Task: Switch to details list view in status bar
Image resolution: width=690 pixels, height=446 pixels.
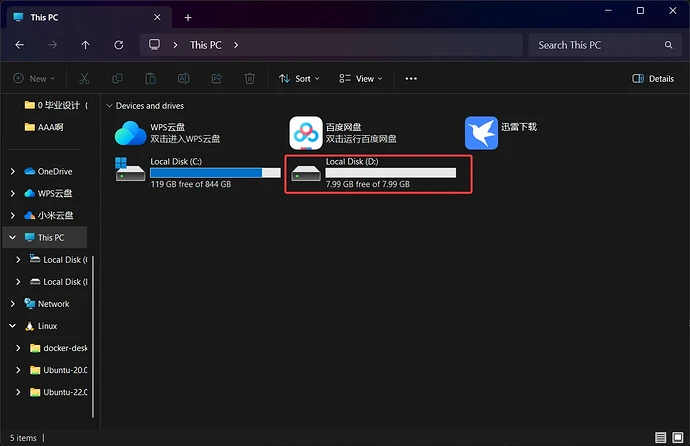Action: pyautogui.click(x=661, y=438)
